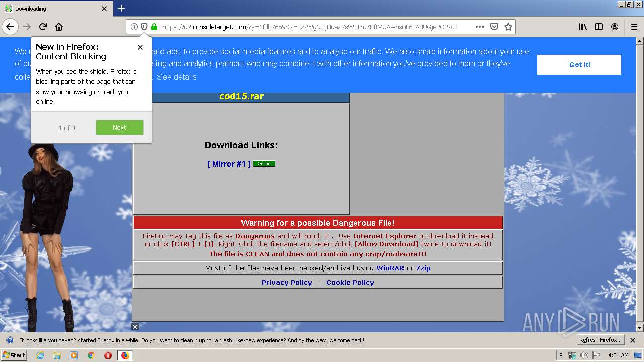Screen dimensions: 644x362
Task: Close the Downloading tab
Action: [x=104, y=9]
